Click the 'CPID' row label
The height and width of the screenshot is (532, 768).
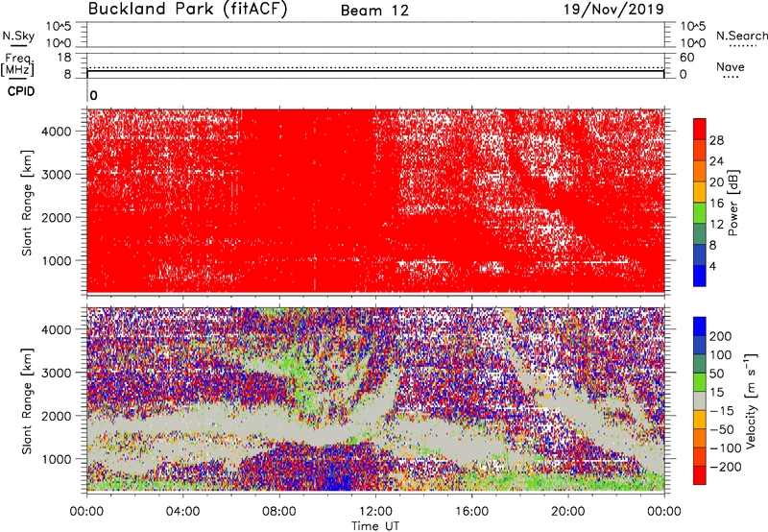(21, 91)
